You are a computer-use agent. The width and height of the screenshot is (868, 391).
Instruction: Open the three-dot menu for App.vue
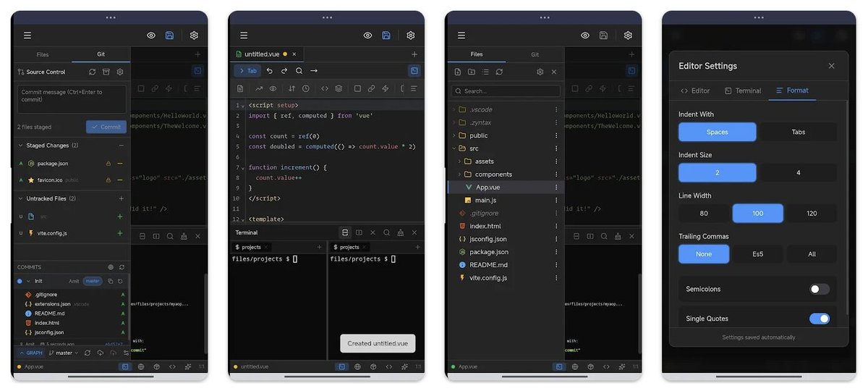click(556, 188)
